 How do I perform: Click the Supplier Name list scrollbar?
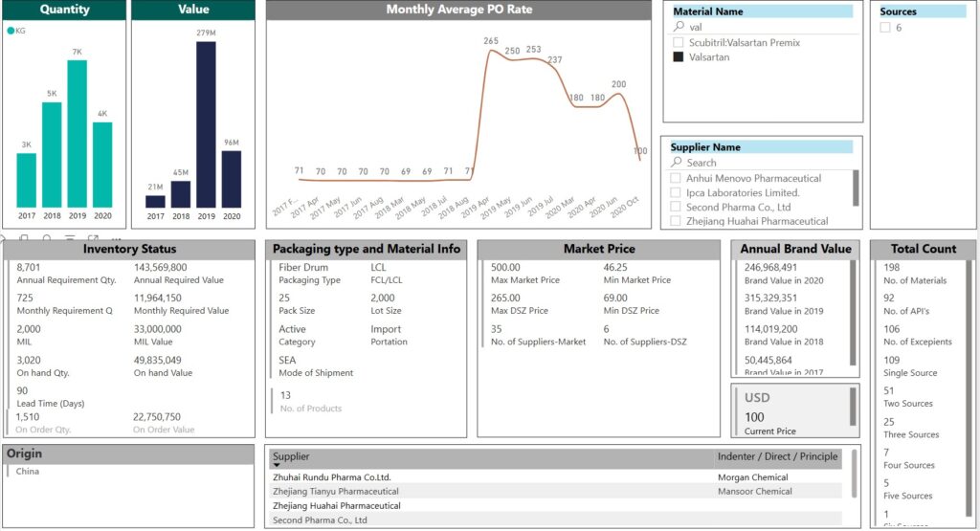tap(856, 188)
